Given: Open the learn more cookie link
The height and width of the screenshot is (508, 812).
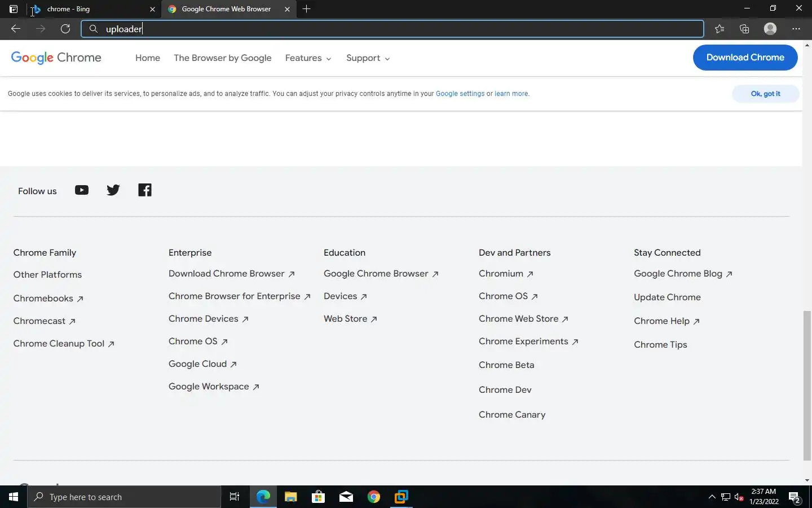Looking at the screenshot, I should 511,94.
